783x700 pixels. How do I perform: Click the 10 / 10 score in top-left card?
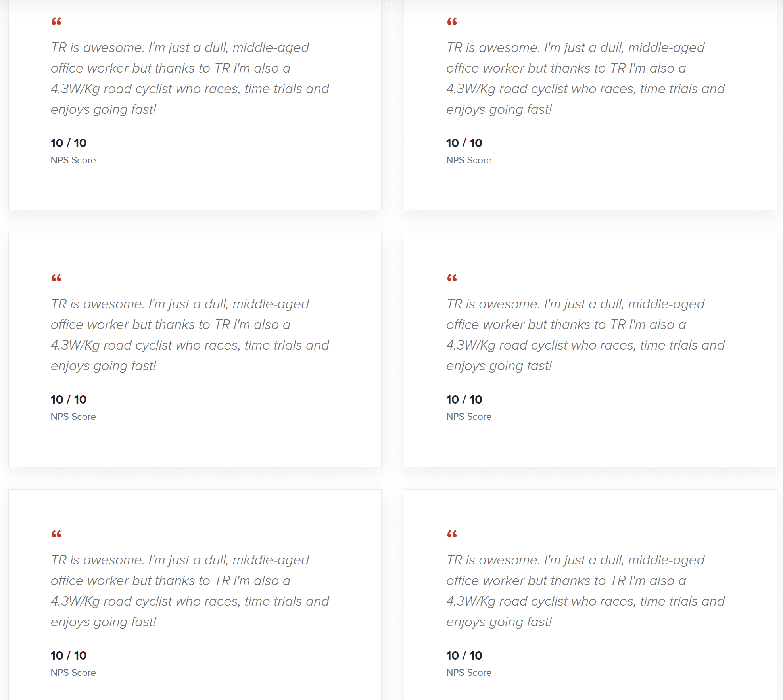(x=69, y=143)
